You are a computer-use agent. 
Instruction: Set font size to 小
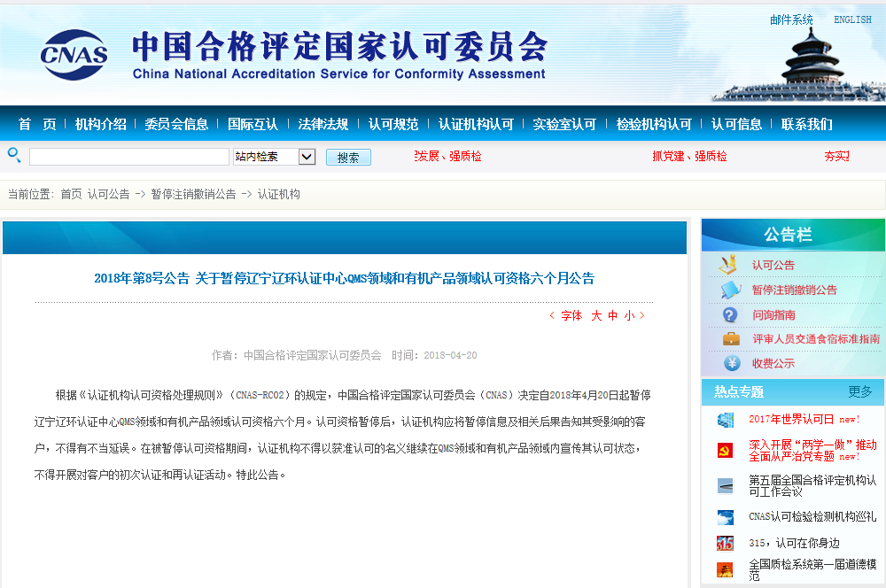629,316
